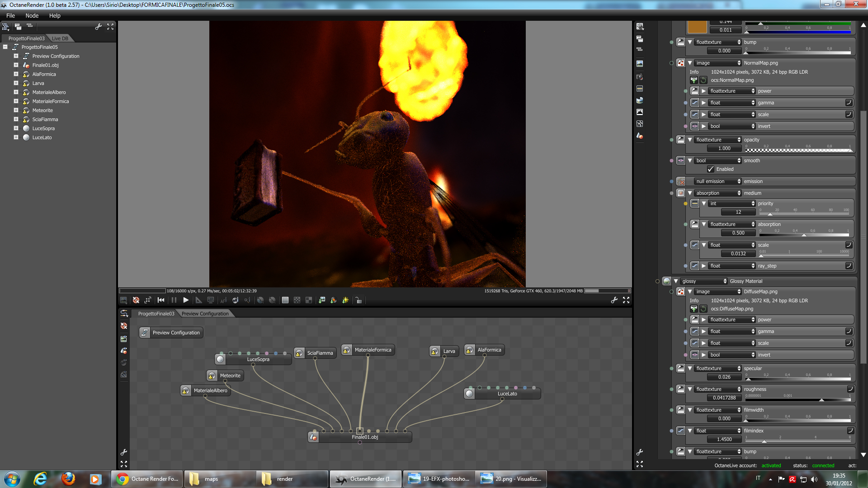Click the Finale01.obj mesh node icon
The image size is (868, 488).
click(313, 437)
